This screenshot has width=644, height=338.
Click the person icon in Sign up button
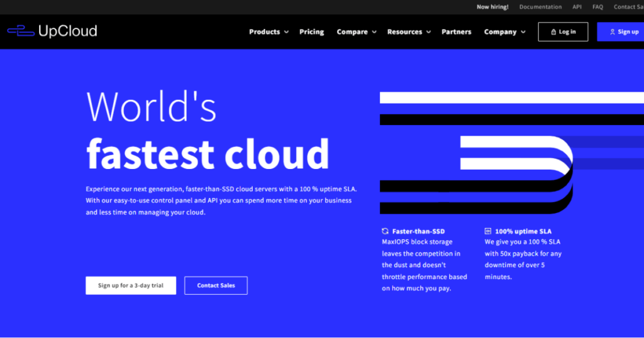tap(613, 32)
